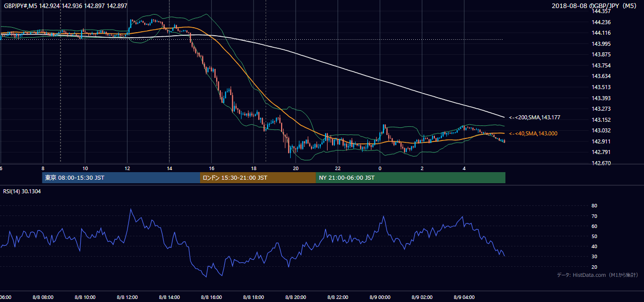Click hour label 10 under the price chart
This screenshot has width=644, height=302.
click(85, 168)
